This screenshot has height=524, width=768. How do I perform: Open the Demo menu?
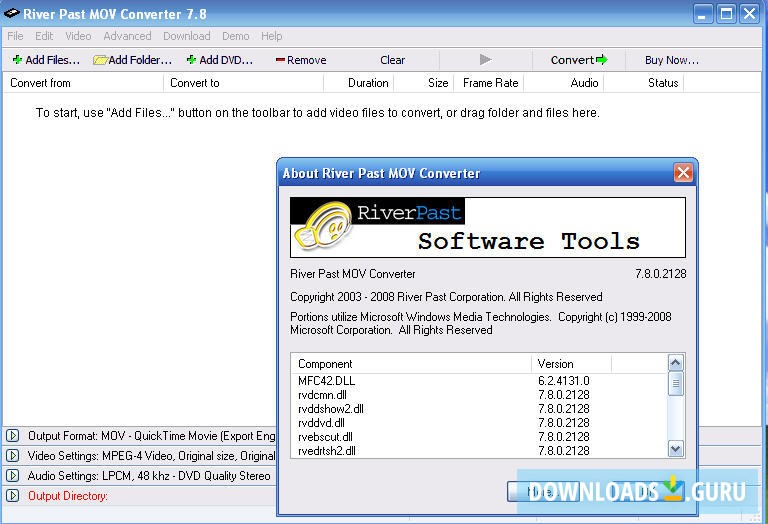click(236, 36)
